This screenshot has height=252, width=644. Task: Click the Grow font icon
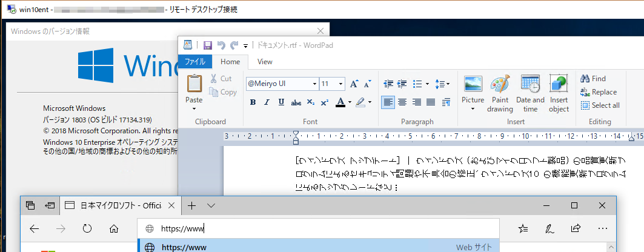coord(354,84)
